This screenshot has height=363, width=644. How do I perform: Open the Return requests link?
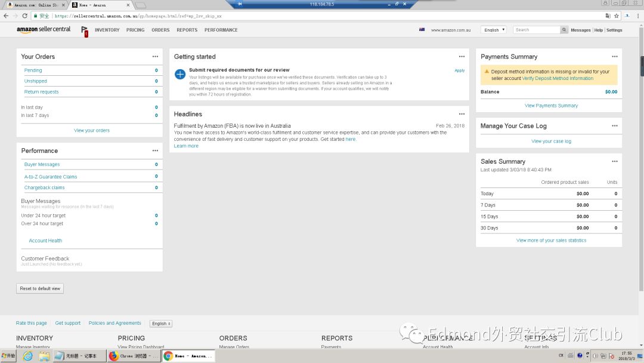pyautogui.click(x=41, y=92)
